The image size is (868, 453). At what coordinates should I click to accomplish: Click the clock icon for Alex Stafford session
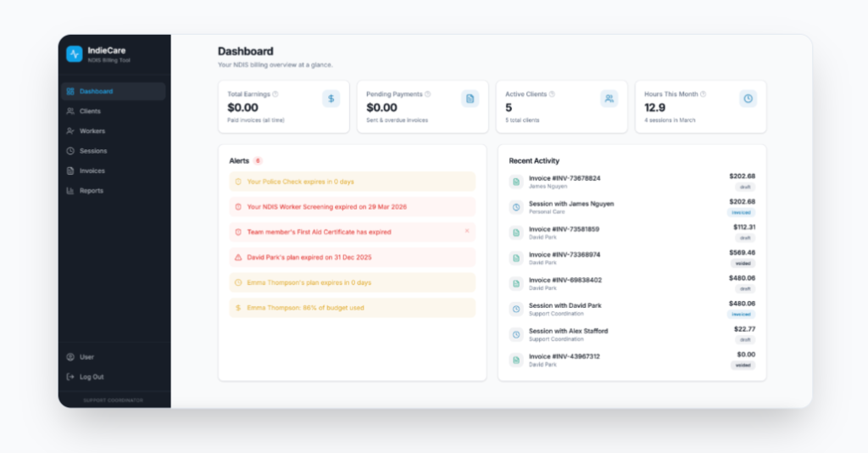point(516,334)
